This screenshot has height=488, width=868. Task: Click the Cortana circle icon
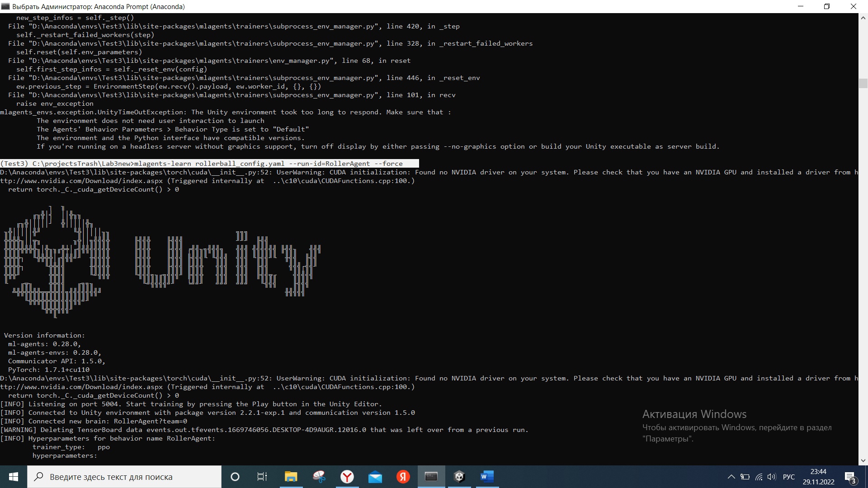coord(235,477)
